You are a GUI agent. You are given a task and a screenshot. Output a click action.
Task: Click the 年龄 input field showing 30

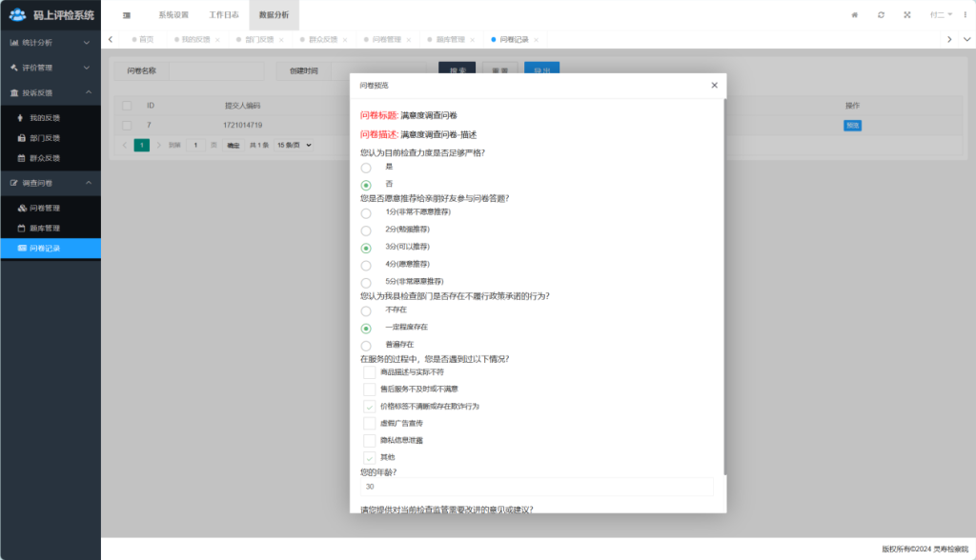point(536,487)
